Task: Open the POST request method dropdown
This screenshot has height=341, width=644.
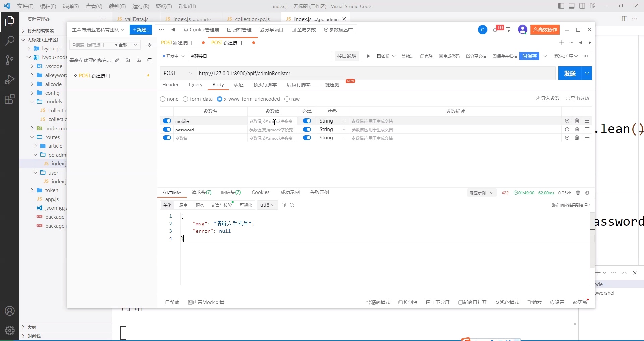Action: click(177, 73)
